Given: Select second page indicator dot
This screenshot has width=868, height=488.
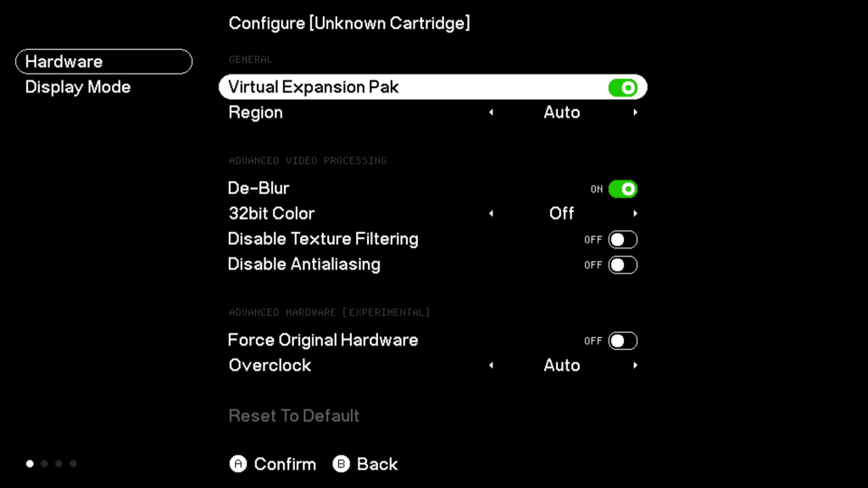Looking at the screenshot, I should [x=44, y=463].
